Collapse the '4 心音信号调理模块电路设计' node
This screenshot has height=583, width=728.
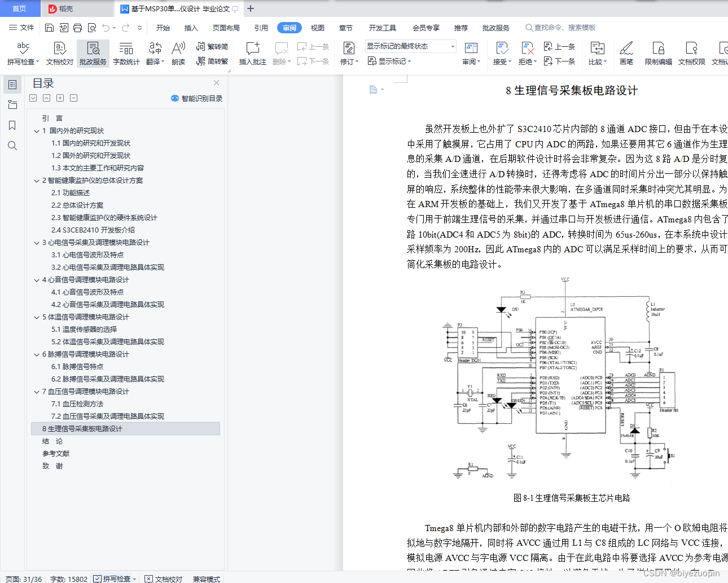[x=37, y=280]
